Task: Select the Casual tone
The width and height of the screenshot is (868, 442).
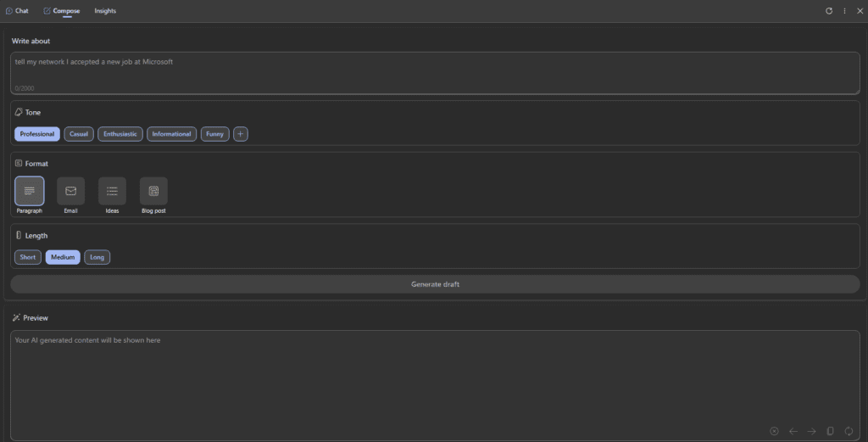Action: (x=79, y=134)
